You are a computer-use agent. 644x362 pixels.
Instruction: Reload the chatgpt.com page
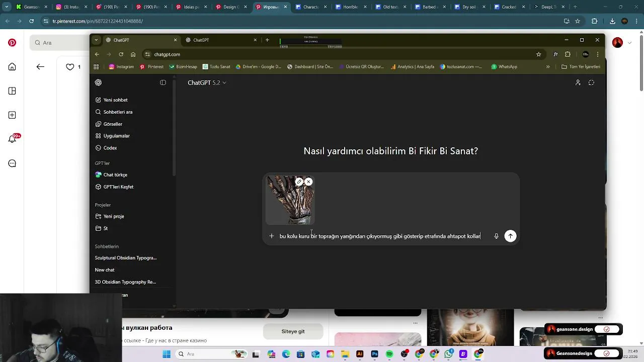121,54
